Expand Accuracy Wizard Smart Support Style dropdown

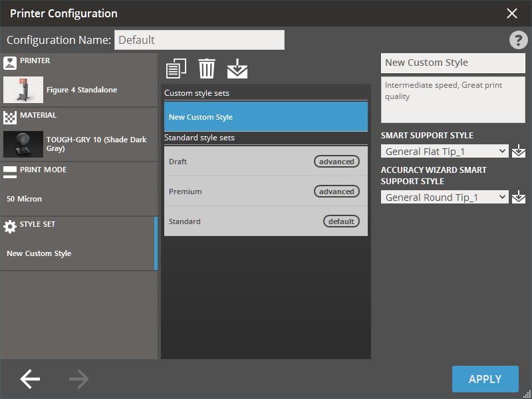444,198
